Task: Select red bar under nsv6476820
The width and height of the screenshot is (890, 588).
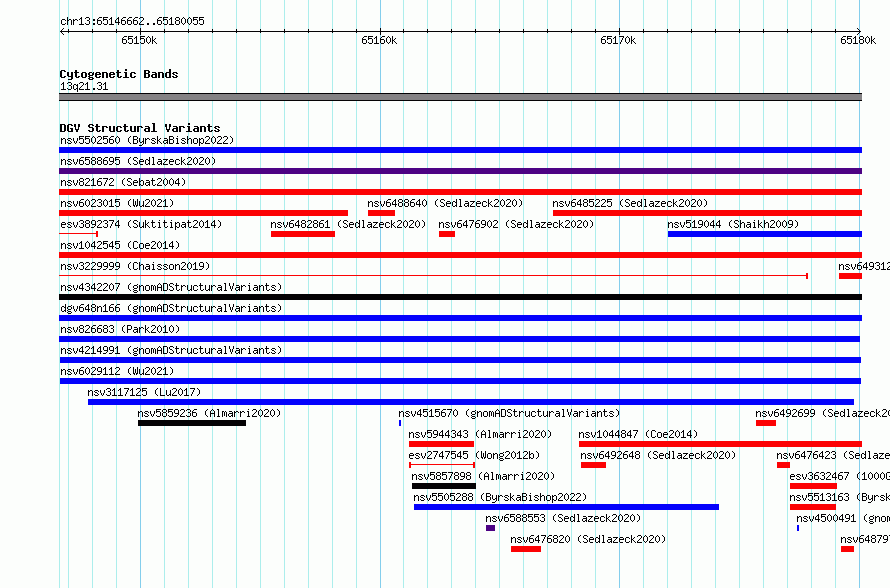Action: pos(526,549)
